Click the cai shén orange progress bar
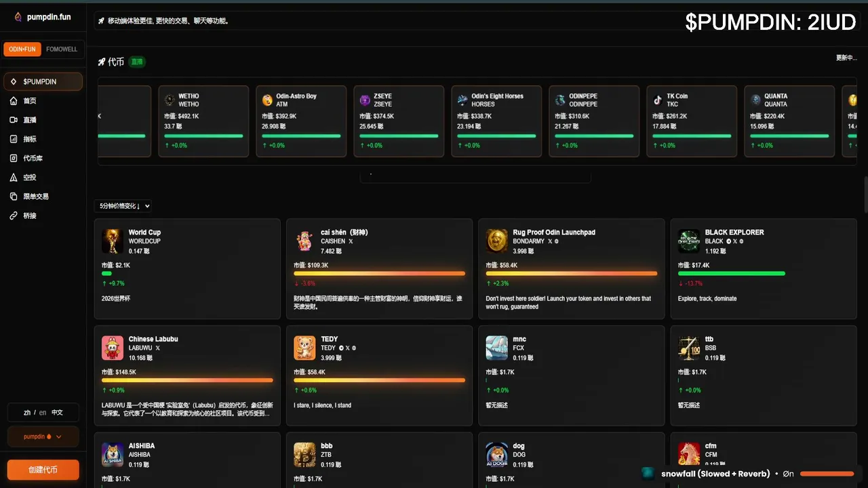Screen dimensions: 868x488 click(x=379, y=274)
